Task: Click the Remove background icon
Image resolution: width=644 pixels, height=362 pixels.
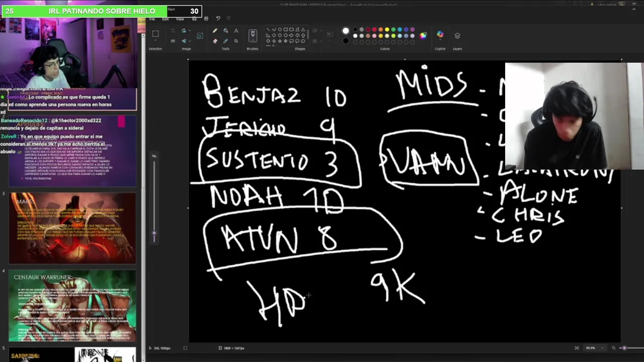Action: (200, 36)
